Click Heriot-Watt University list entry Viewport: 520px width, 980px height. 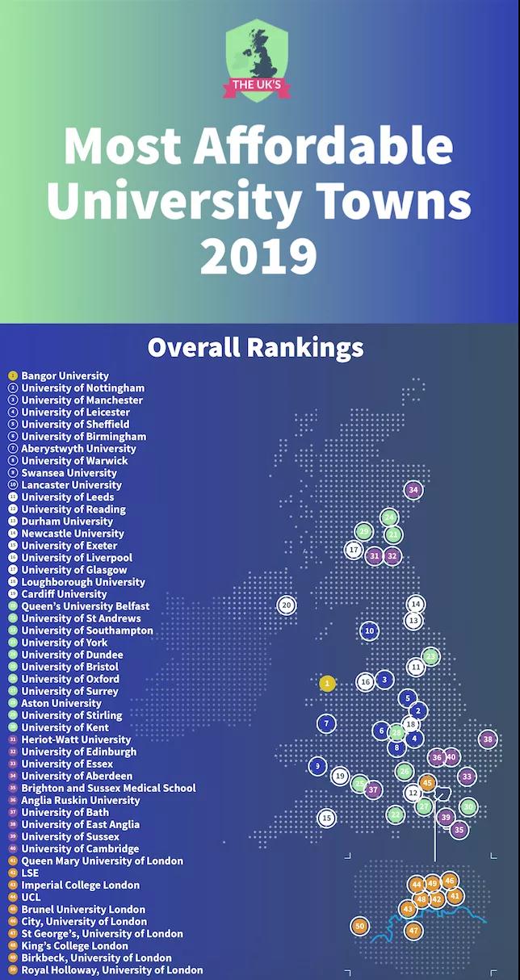click(x=76, y=739)
